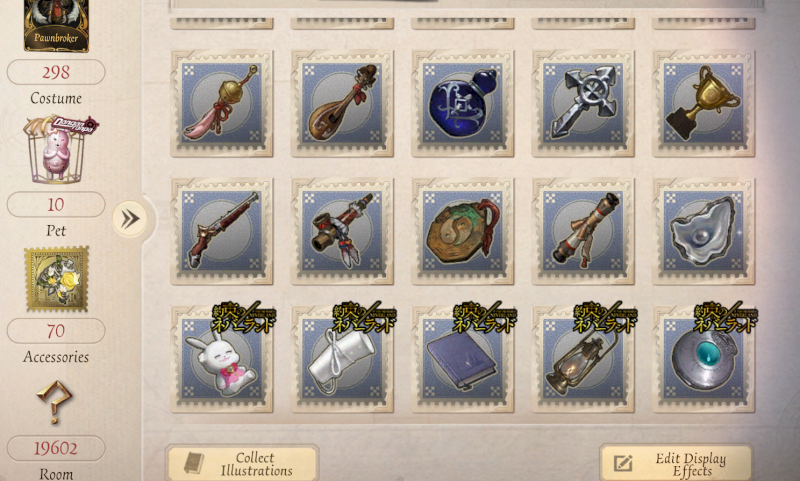The width and height of the screenshot is (800, 481).
Task: Choose the purple book accessory stamp
Action: tap(462, 359)
